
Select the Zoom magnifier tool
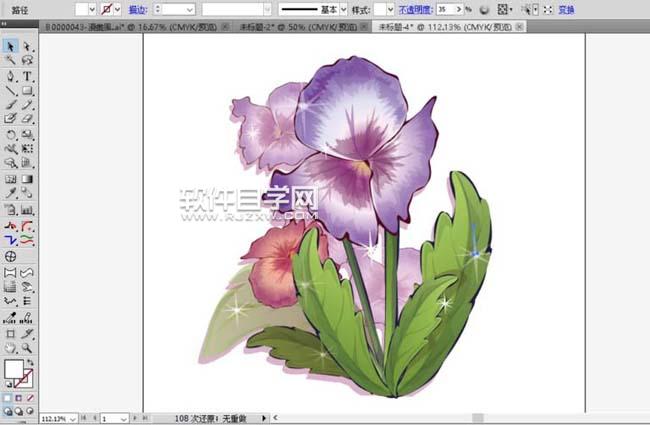(x=27, y=348)
